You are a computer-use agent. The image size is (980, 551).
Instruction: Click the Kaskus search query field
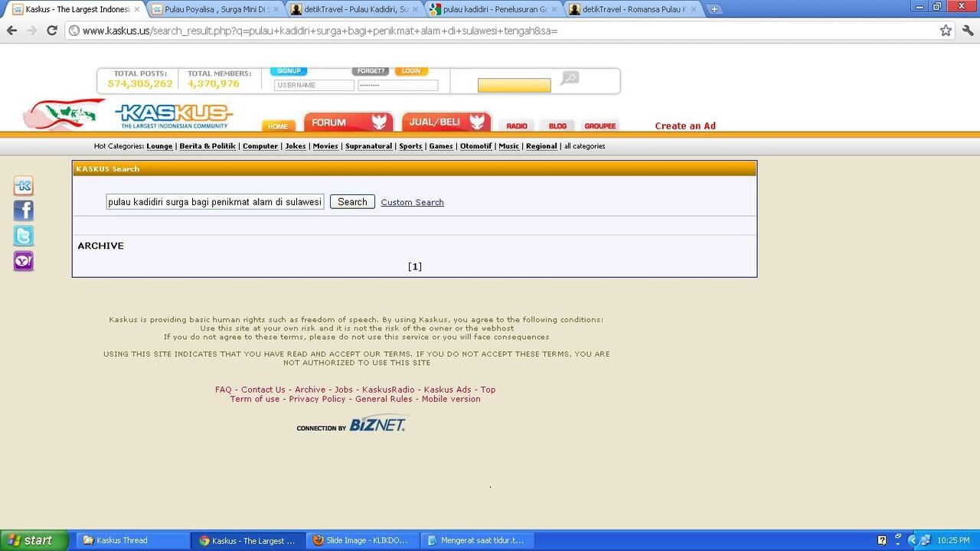pyautogui.click(x=215, y=202)
